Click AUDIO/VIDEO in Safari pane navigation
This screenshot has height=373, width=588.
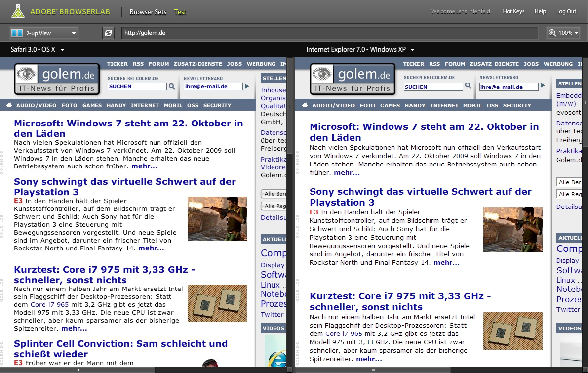coord(36,105)
